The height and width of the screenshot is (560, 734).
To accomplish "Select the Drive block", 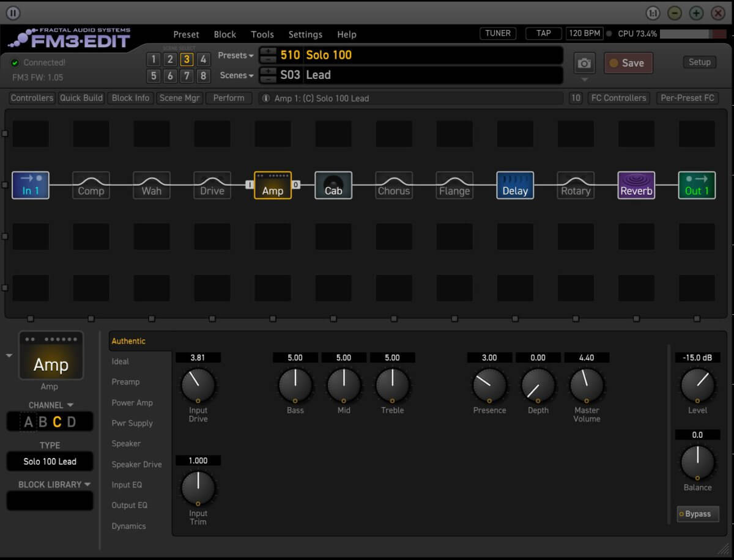I will (212, 185).
